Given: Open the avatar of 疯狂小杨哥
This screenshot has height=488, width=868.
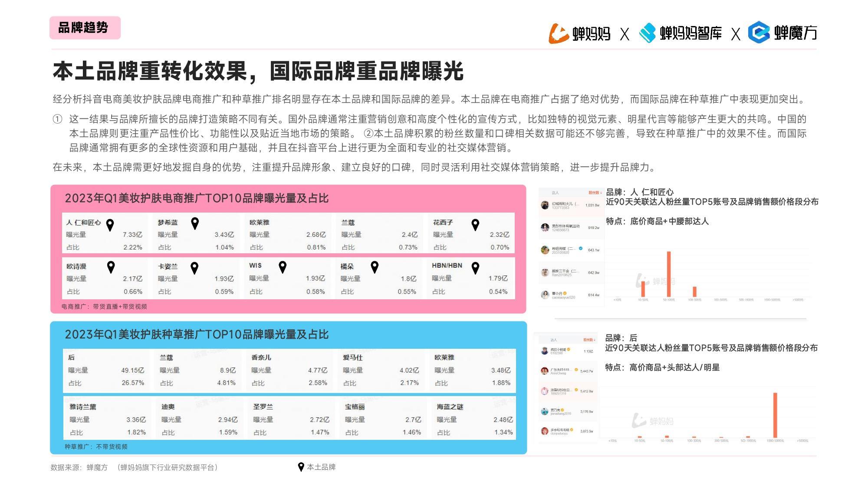Looking at the screenshot, I should pos(545,351).
